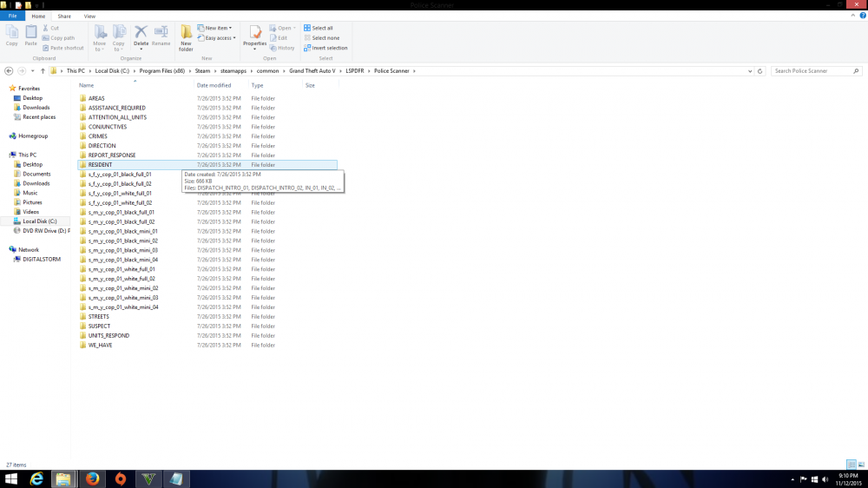Click Select all in the ribbon
Viewport: 868px width, 488px height.
point(319,28)
